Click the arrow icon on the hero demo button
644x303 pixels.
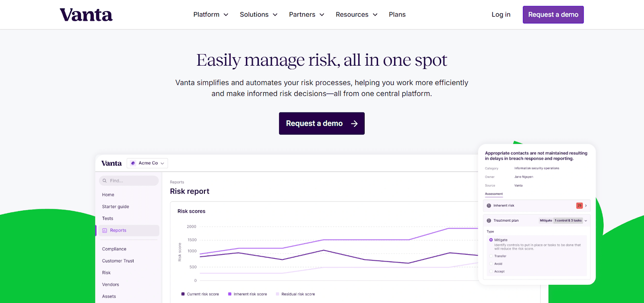(354, 124)
